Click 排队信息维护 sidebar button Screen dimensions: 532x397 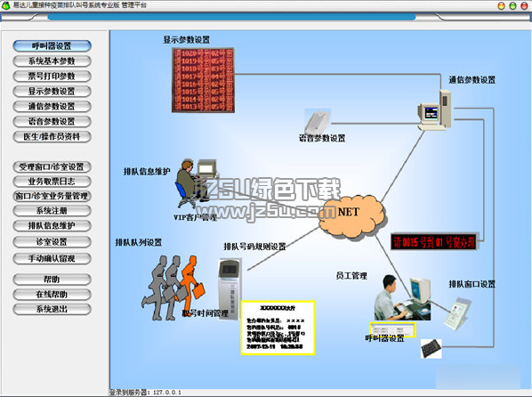(x=52, y=225)
